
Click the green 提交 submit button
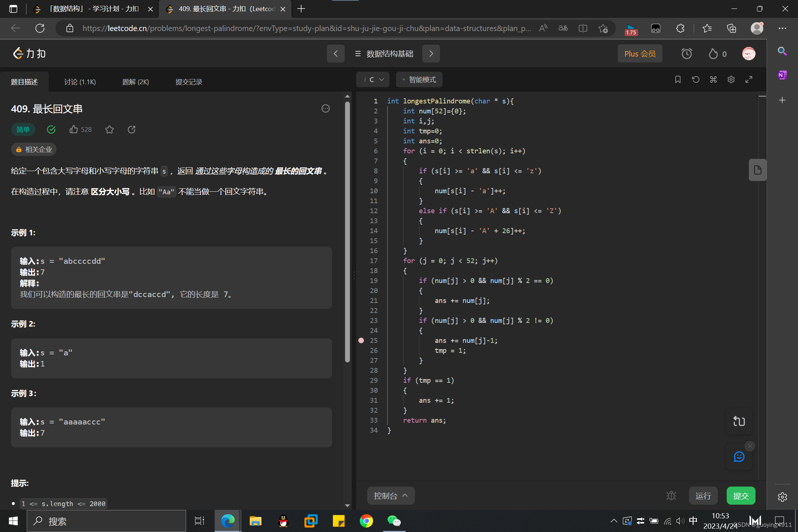click(740, 495)
